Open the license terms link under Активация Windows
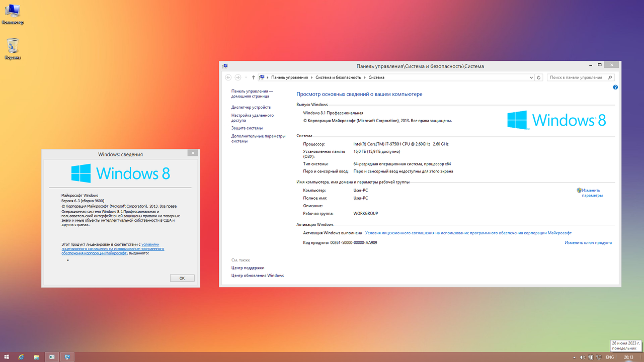 point(468,233)
